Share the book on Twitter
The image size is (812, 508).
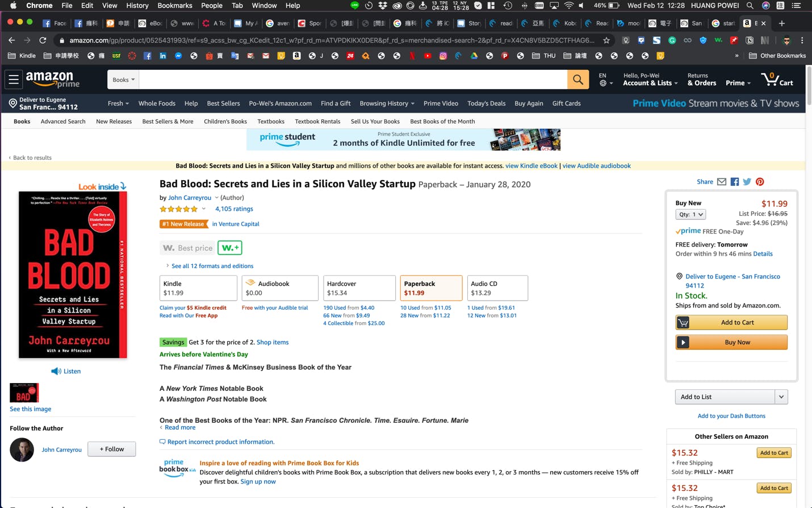[747, 182]
